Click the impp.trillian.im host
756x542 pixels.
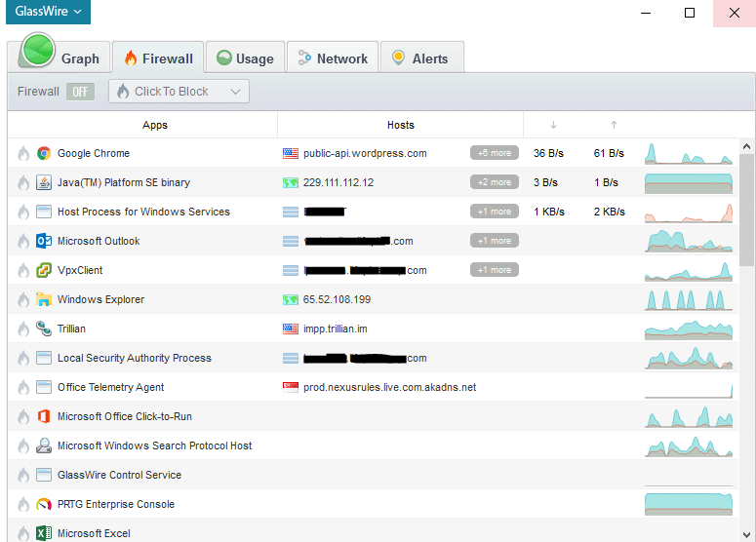(x=336, y=329)
